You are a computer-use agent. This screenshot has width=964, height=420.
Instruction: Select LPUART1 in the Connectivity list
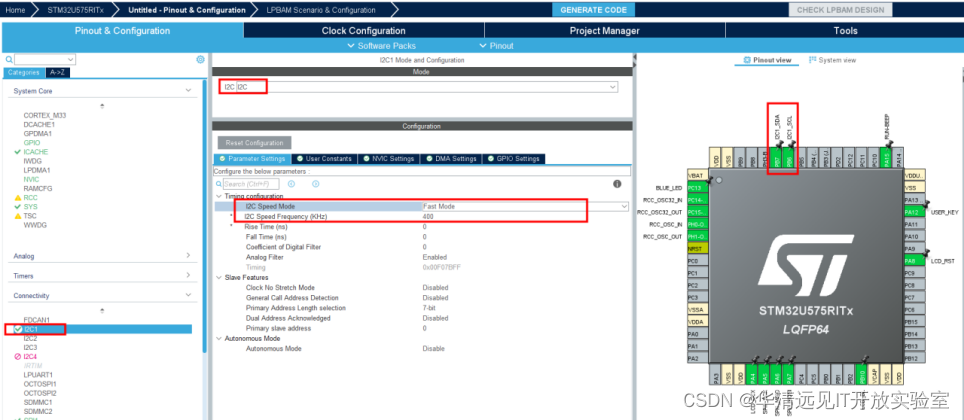click(38, 374)
